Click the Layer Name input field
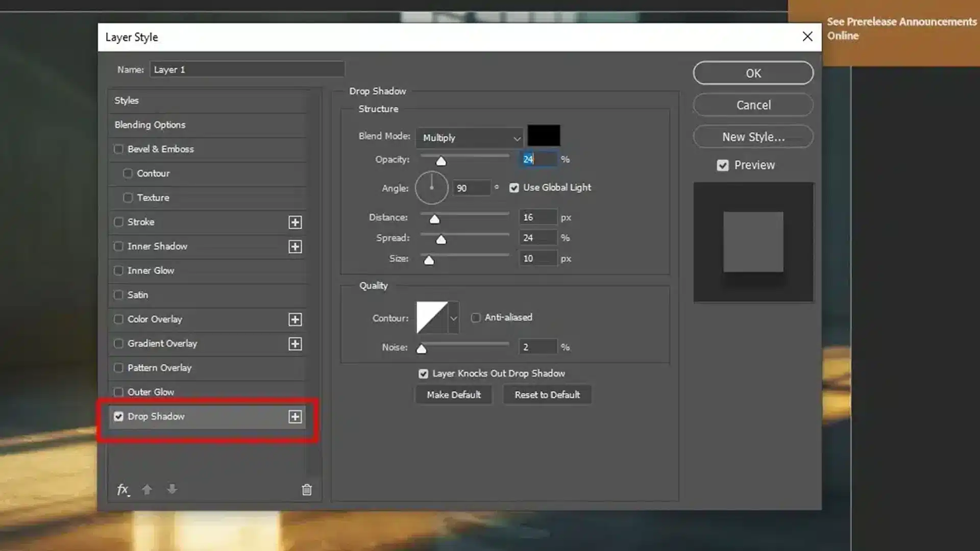This screenshot has width=980, height=551. (247, 69)
